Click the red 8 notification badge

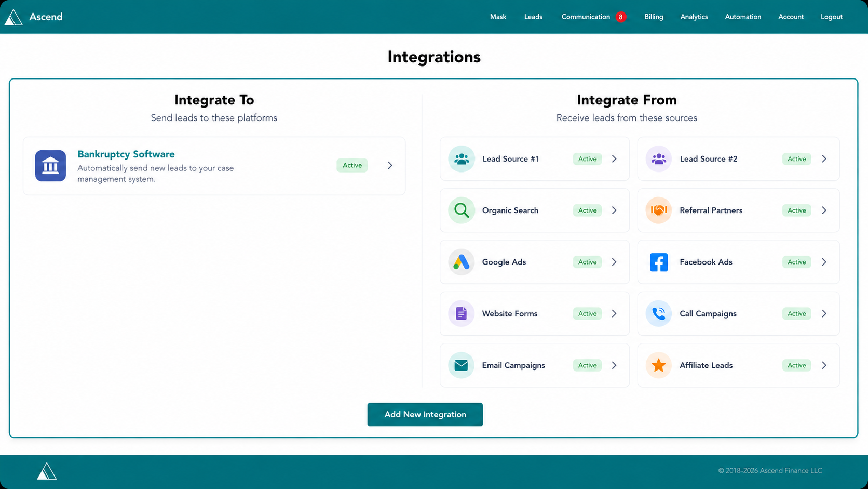pos(620,17)
